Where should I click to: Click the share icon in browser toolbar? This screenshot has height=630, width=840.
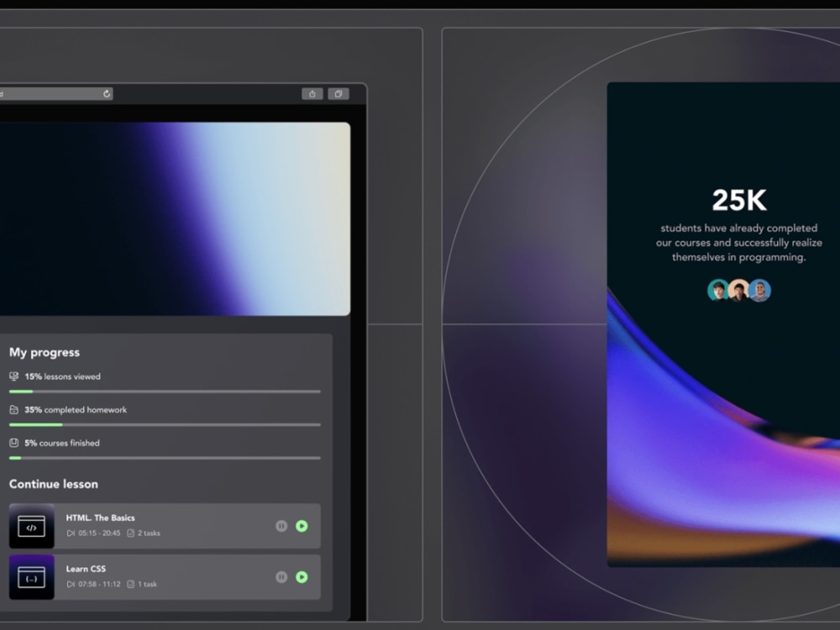pyautogui.click(x=312, y=94)
